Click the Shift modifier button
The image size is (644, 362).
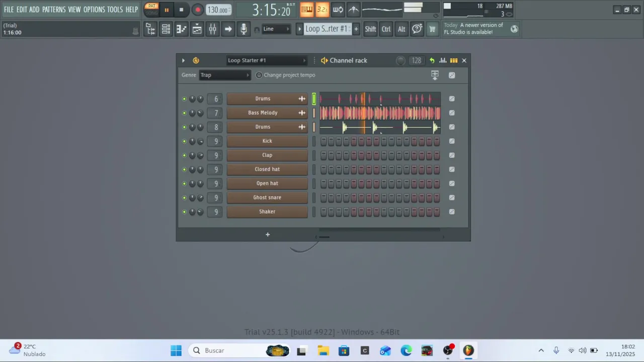370,29
